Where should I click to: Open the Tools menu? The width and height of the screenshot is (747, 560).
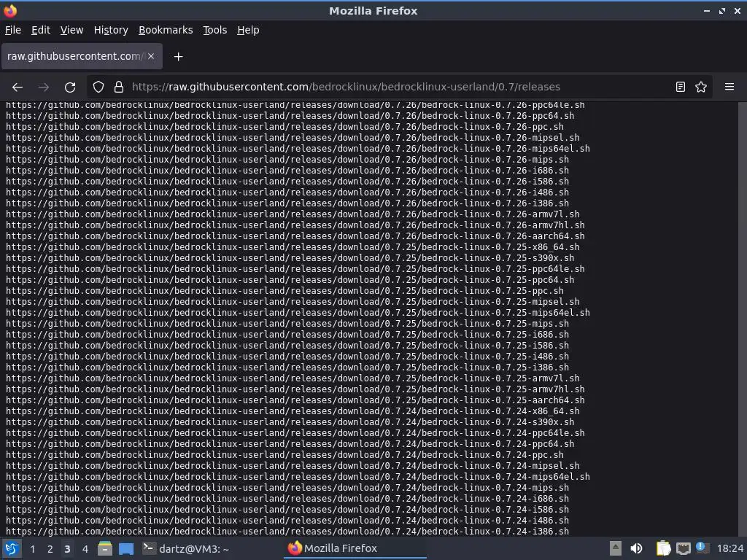215,30
